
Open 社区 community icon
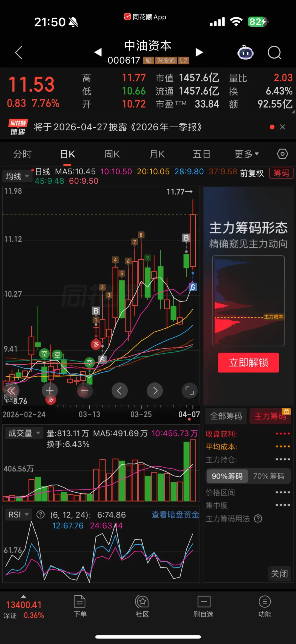pyautogui.click(x=142, y=607)
